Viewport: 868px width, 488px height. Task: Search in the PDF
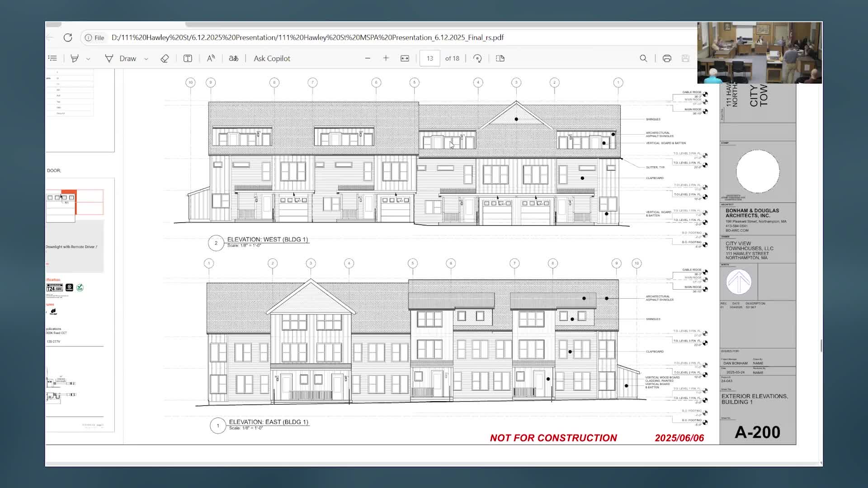pyautogui.click(x=643, y=58)
